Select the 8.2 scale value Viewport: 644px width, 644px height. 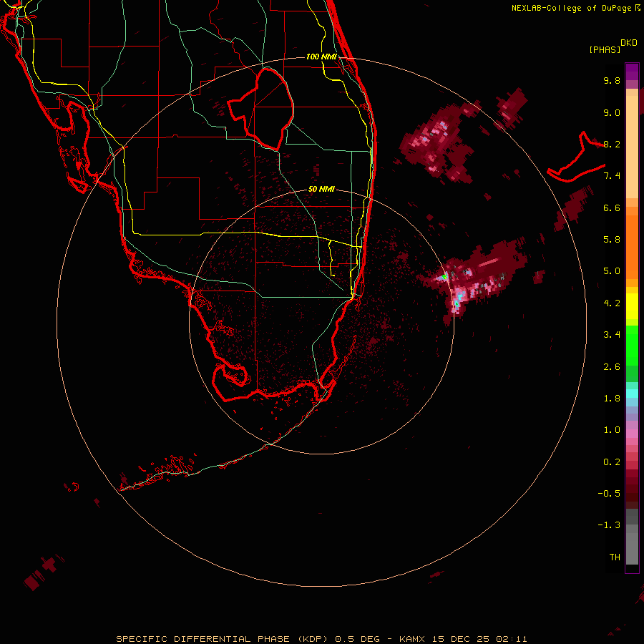(x=612, y=144)
